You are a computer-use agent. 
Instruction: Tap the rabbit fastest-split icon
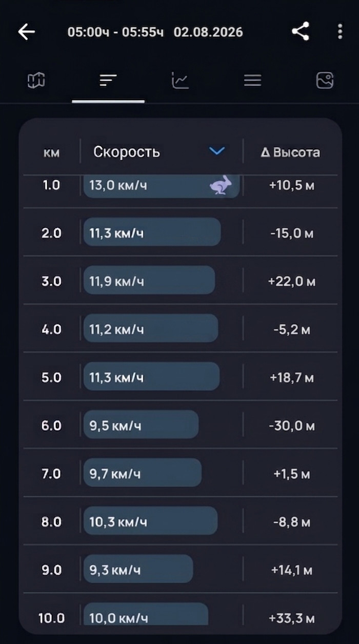tap(221, 185)
